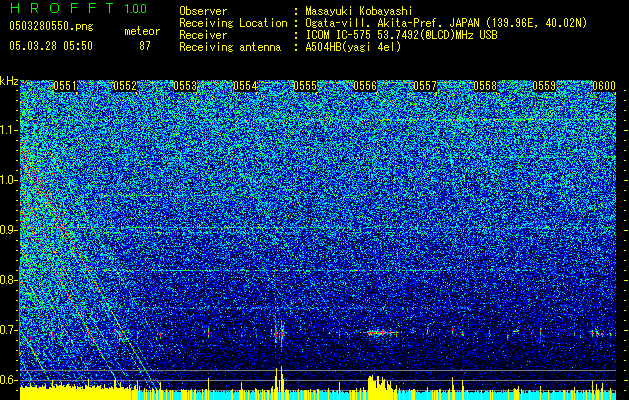
Task: Click the long red meteor echo after 0556
Action: click(x=382, y=333)
